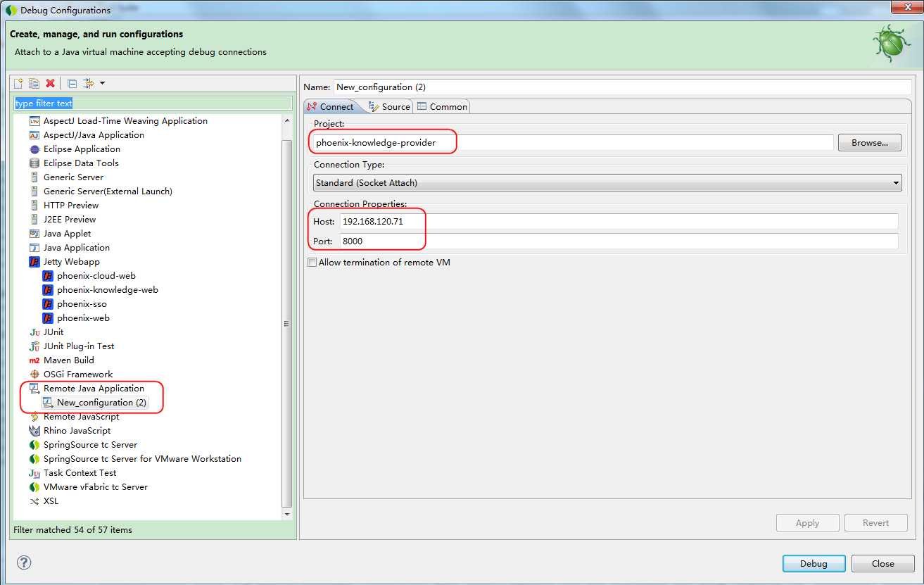Screen dimensions: 924x585
Task: Select the phoenix-knowledge-web configuration
Action: [108, 290]
